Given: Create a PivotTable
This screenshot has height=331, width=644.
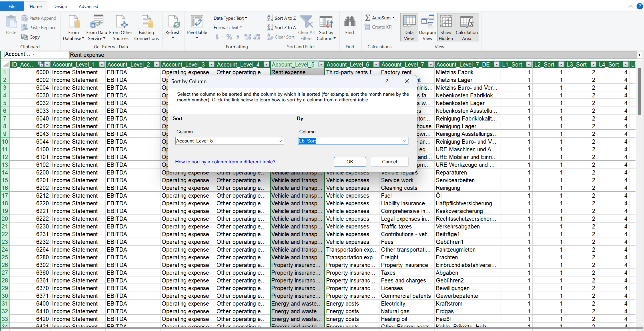Looking at the screenshot, I should 197,27.
